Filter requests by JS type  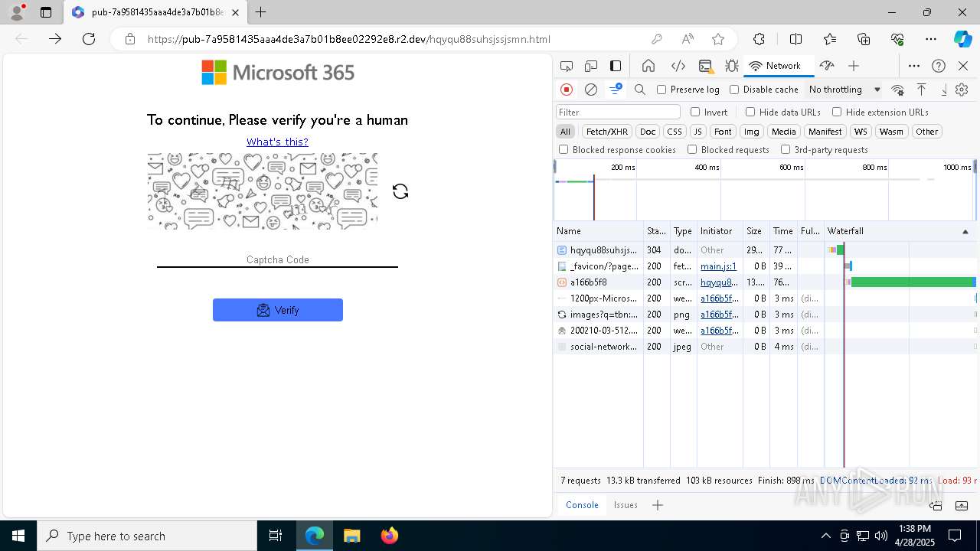pos(697,132)
